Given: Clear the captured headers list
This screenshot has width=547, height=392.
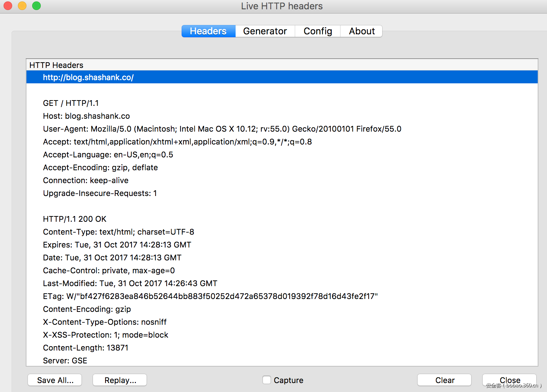Looking at the screenshot, I should point(444,380).
